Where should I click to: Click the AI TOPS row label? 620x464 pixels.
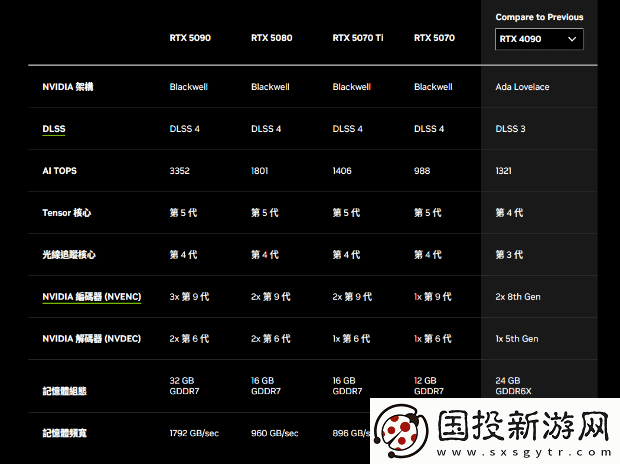point(59,171)
